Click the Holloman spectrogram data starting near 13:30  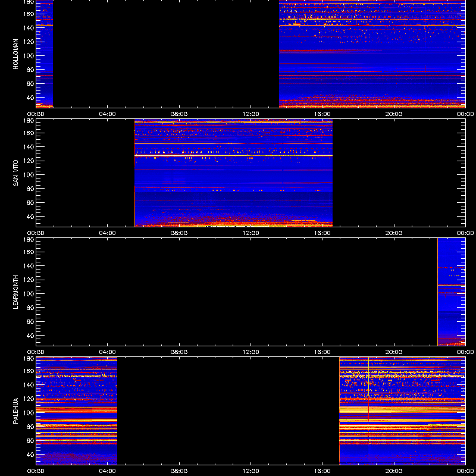[x=372, y=54]
